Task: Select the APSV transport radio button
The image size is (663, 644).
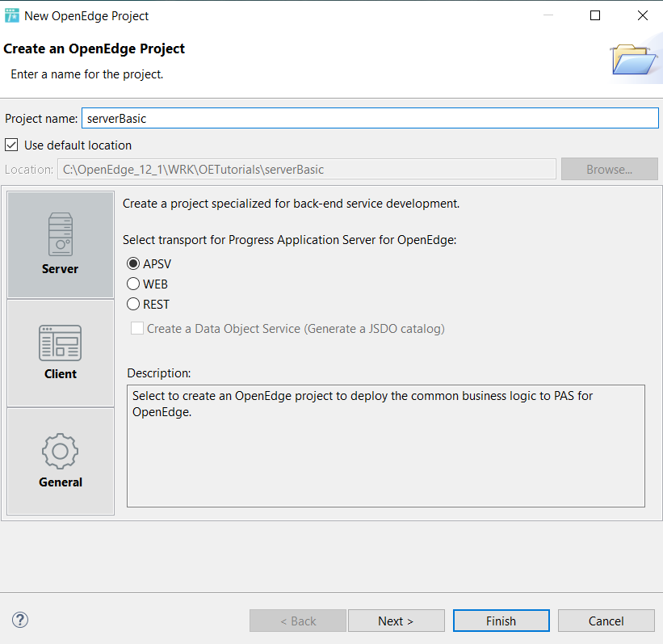Action: (x=133, y=263)
